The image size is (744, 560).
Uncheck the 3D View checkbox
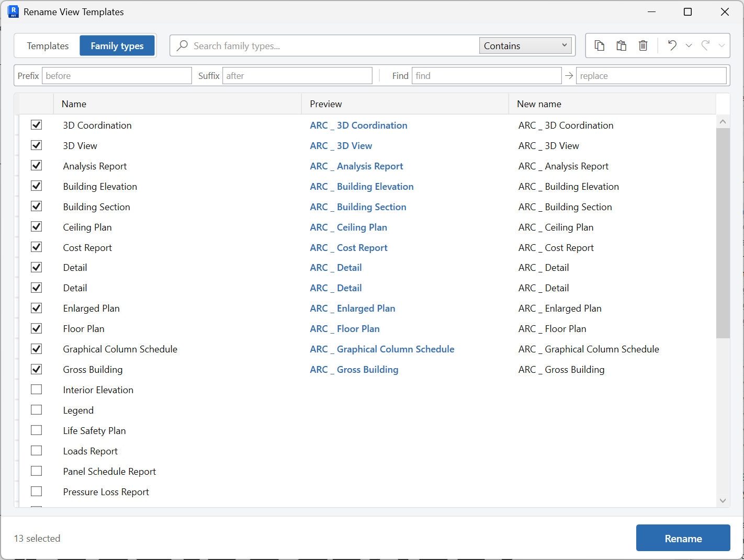[x=36, y=145]
